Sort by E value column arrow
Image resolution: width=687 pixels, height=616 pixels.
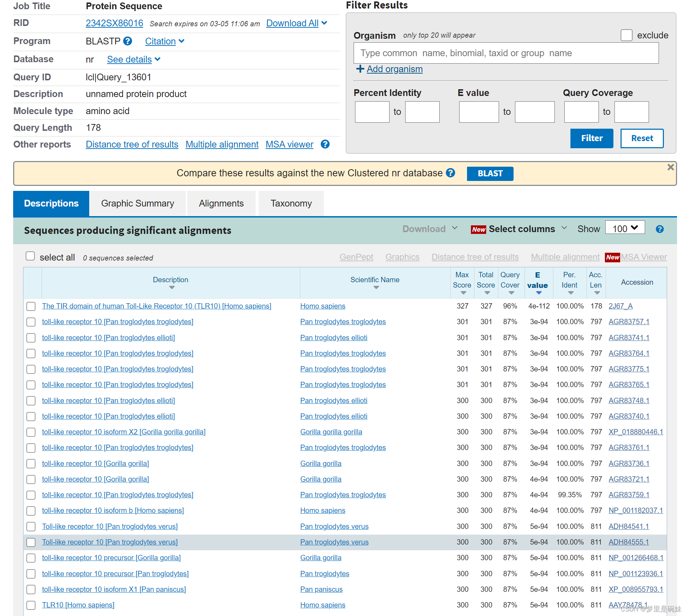539,293
